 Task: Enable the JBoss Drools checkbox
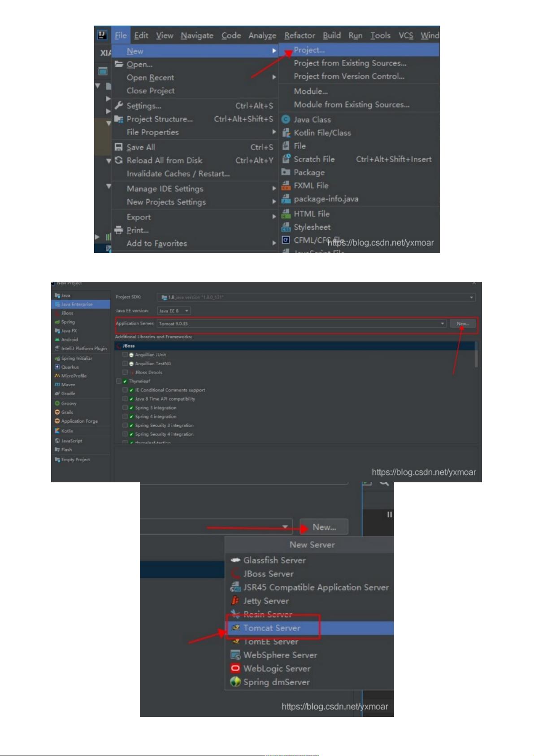[x=125, y=372]
